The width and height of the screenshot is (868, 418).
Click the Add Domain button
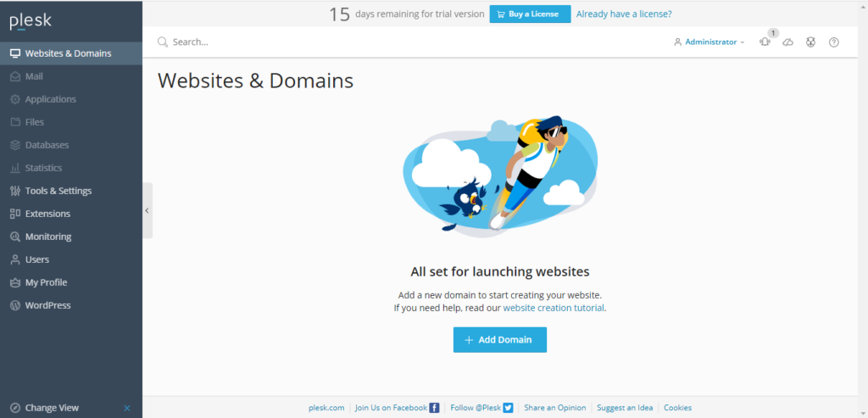click(499, 340)
